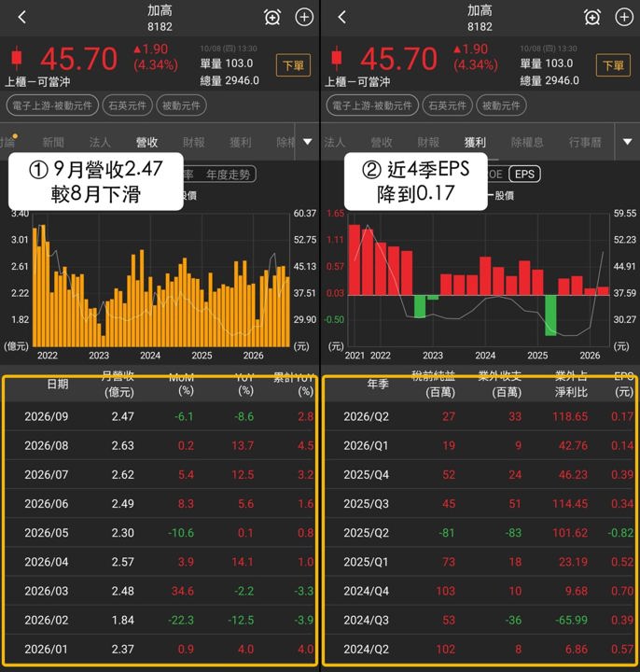Screen dimensions: 640x672
Task: Select the 2025/Q3 earnings row
Action: pos(480,504)
